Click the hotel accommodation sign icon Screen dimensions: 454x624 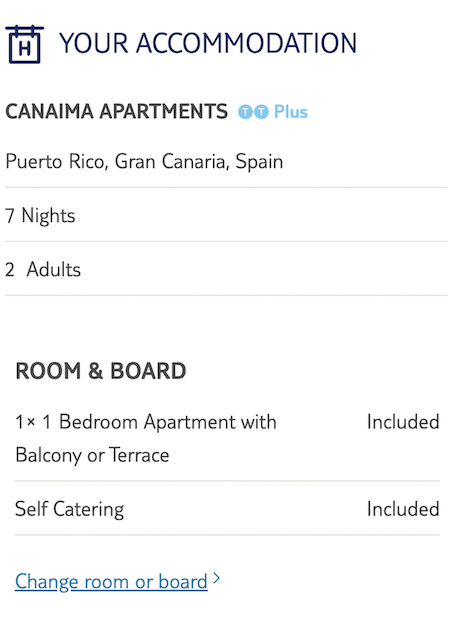click(24, 44)
